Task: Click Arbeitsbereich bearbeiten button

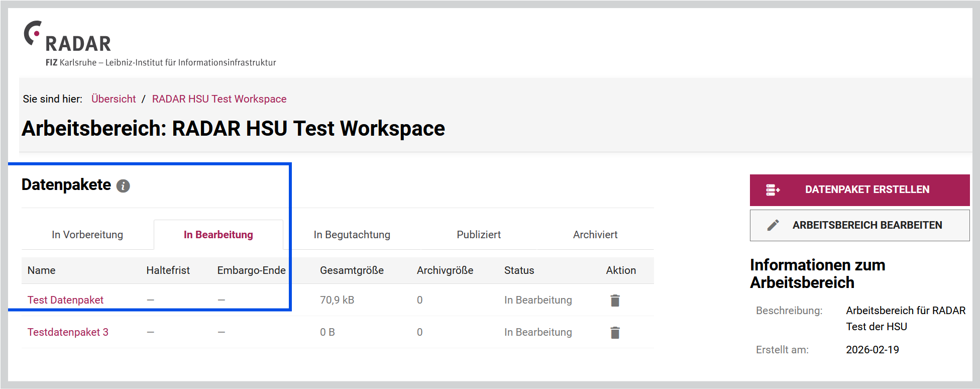Action: pyautogui.click(x=859, y=225)
